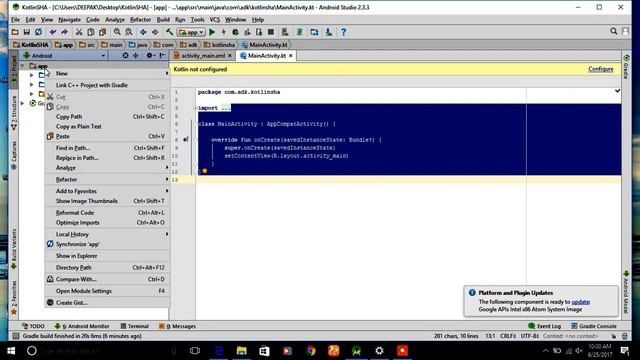This screenshot has height=360, width=640.
Task: Open the Android Monitor tool window
Action: pos(82,326)
